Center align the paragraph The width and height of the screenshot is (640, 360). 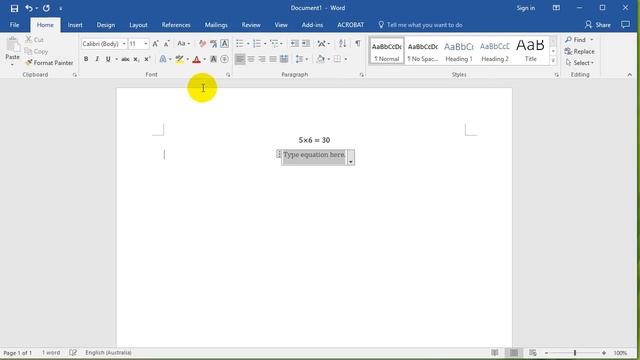251,59
